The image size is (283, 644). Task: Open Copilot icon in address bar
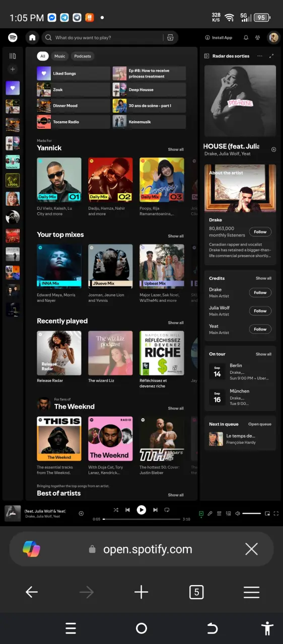click(x=32, y=549)
